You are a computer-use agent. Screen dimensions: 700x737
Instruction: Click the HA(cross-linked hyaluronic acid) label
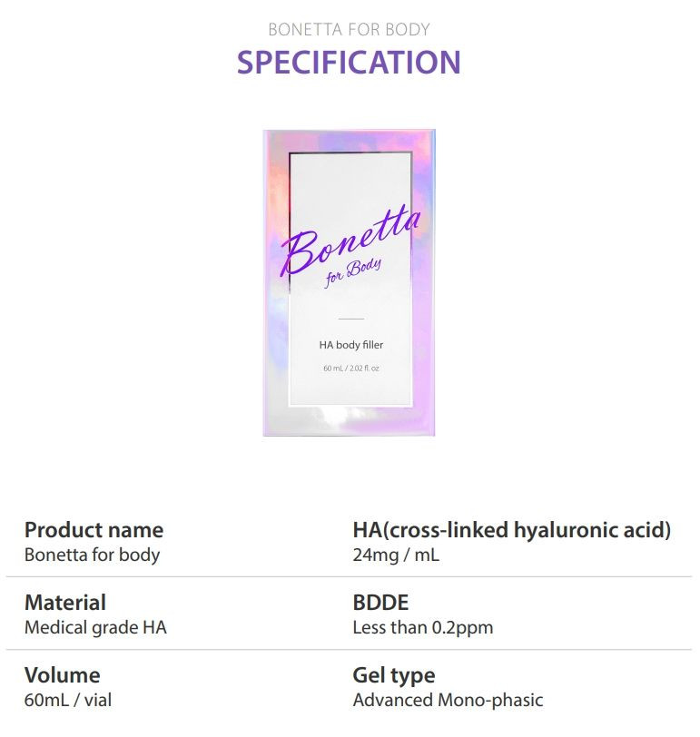coord(512,530)
